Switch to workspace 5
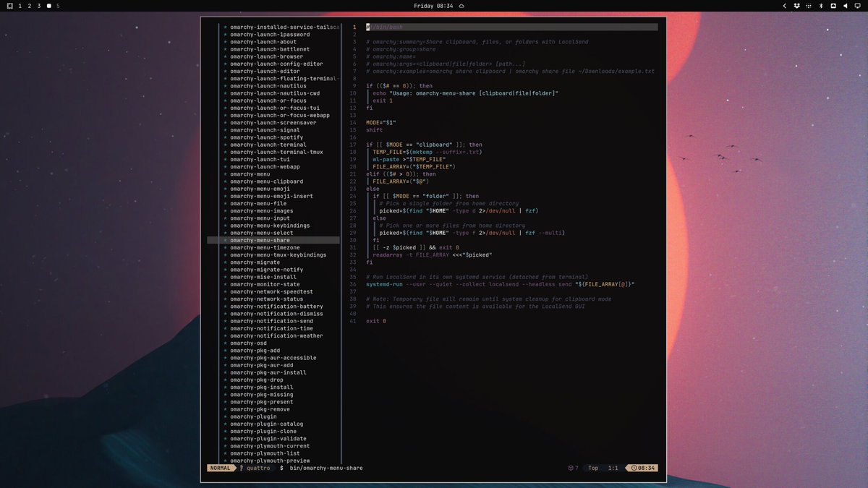 coord(58,6)
